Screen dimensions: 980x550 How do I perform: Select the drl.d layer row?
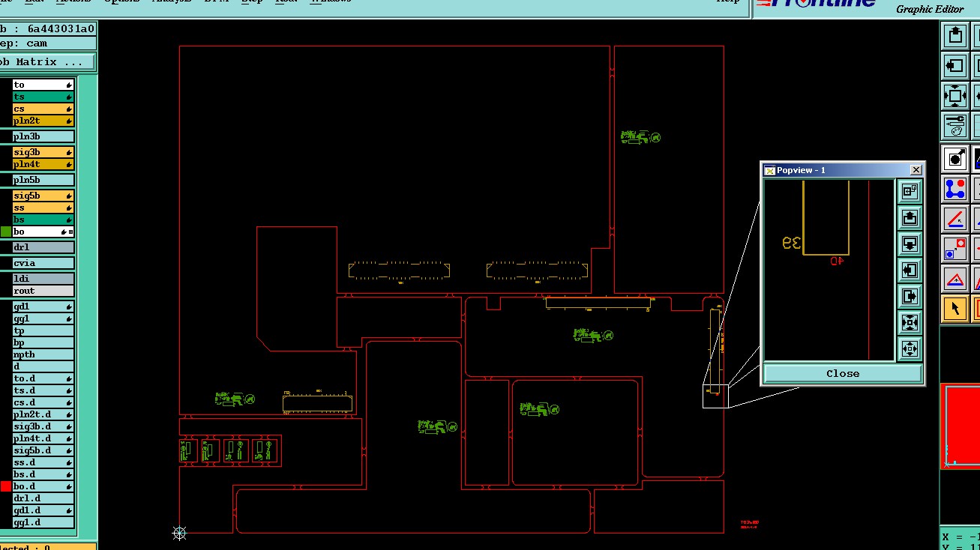coord(43,498)
